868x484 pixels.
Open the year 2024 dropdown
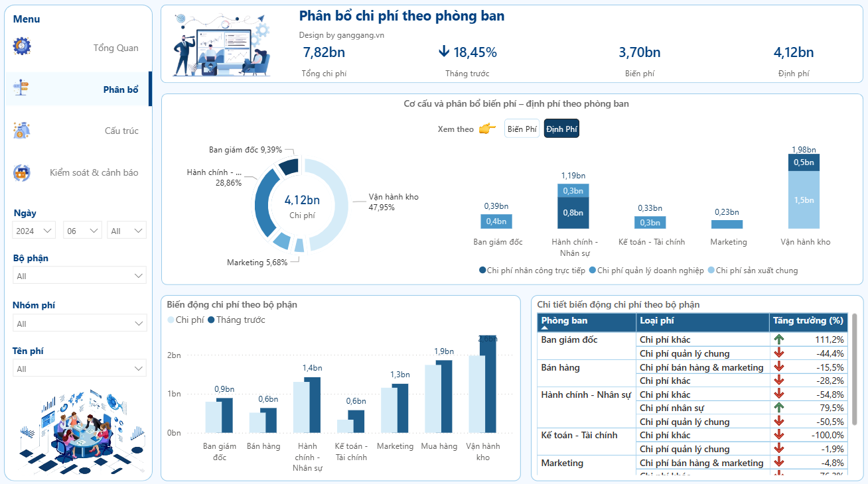pyautogui.click(x=34, y=231)
